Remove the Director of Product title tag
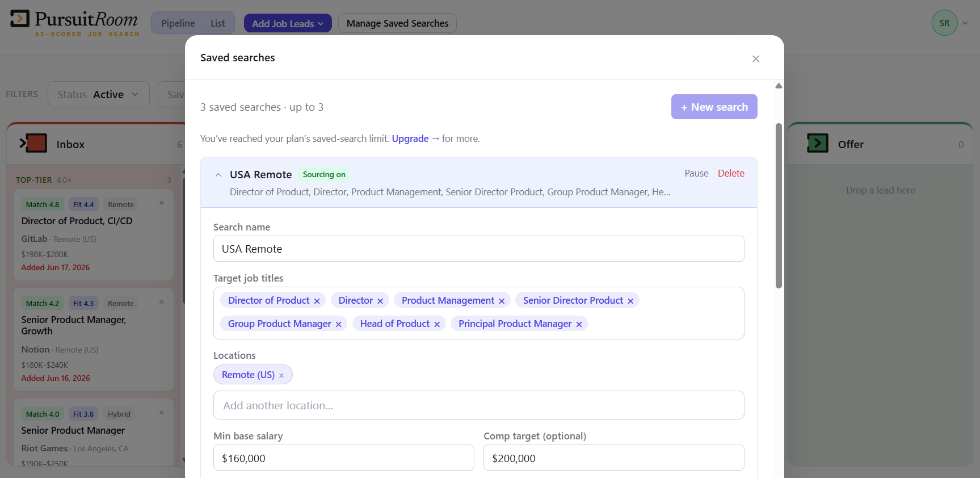The height and width of the screenshot is (478, 980). pos(317,301)
